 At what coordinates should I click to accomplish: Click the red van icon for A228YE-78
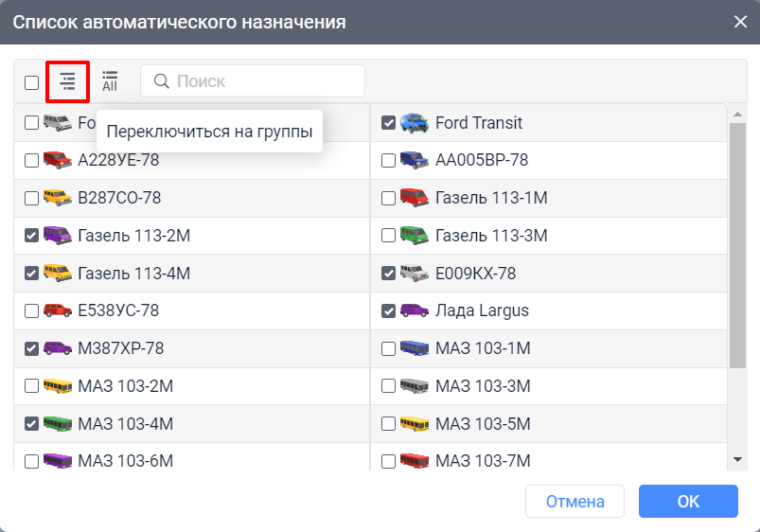pyautogui.click(x=58, y=160)
